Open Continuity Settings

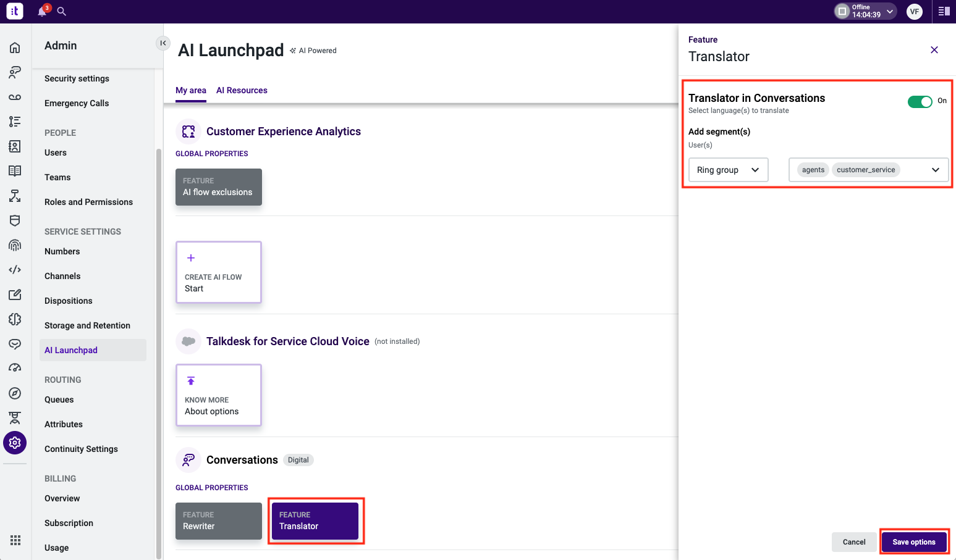tap(81, 449)
